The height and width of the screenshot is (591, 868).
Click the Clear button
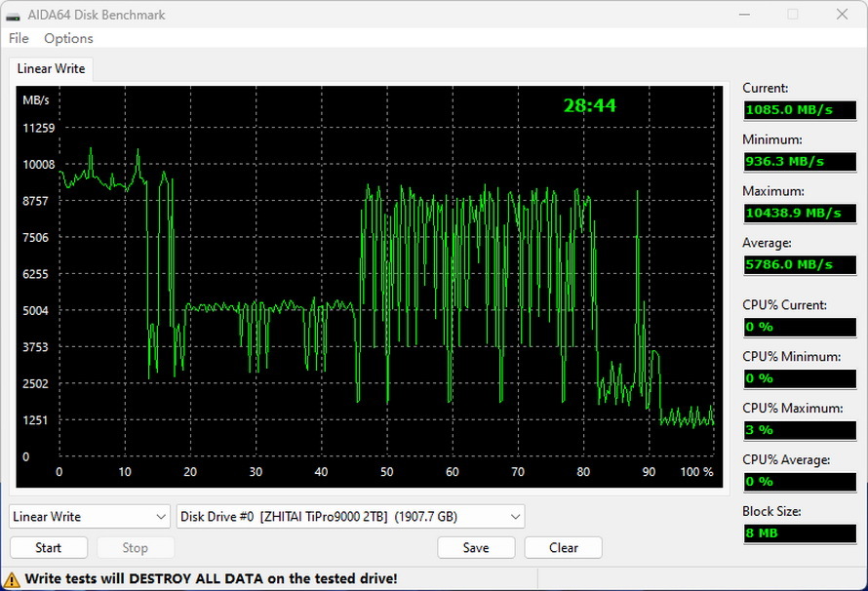coord(564,547)
